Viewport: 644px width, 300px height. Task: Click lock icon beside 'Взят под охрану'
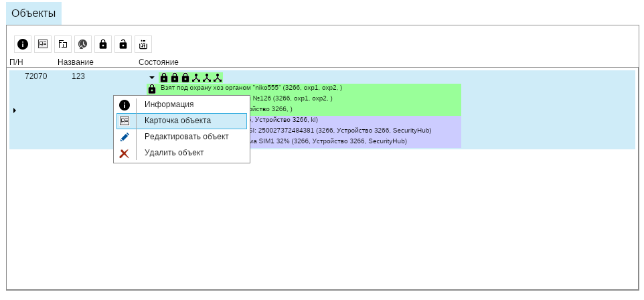(x=152, y=89)
